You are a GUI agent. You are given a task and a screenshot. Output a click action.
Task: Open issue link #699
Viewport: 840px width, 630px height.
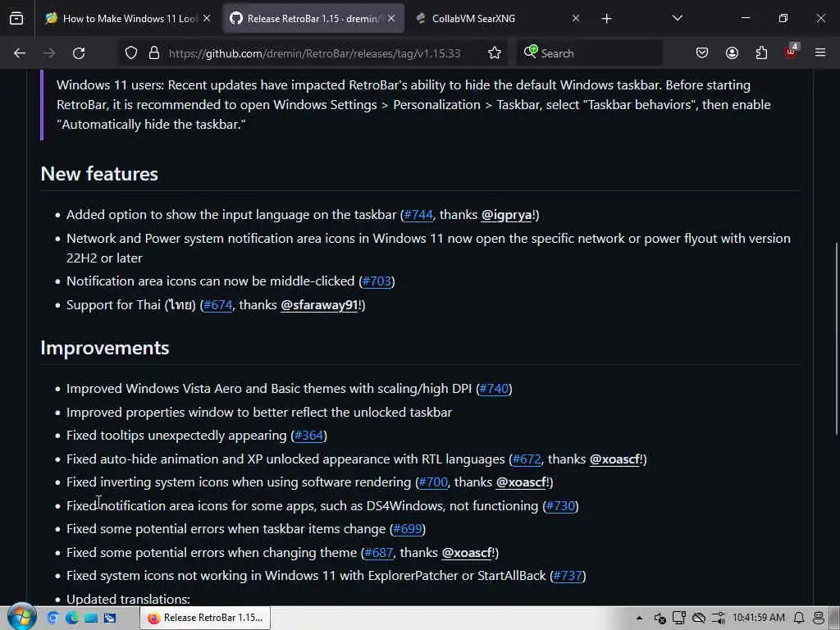[408, 529]
